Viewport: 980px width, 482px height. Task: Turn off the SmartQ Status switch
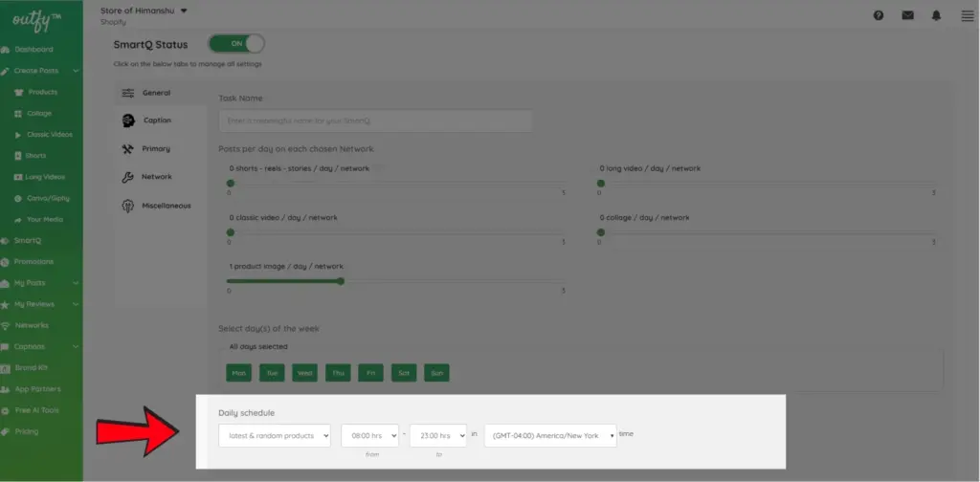tap(236, 44)
